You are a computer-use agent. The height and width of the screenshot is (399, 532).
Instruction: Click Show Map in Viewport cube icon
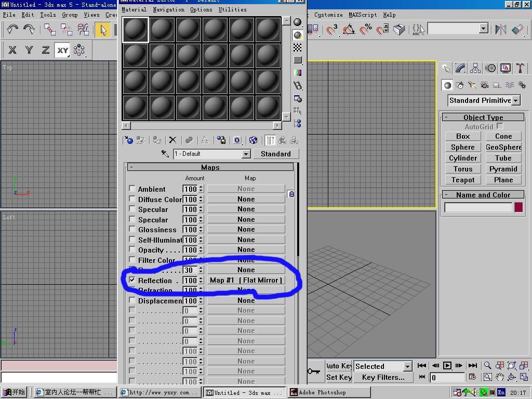[x=253, y=140]
